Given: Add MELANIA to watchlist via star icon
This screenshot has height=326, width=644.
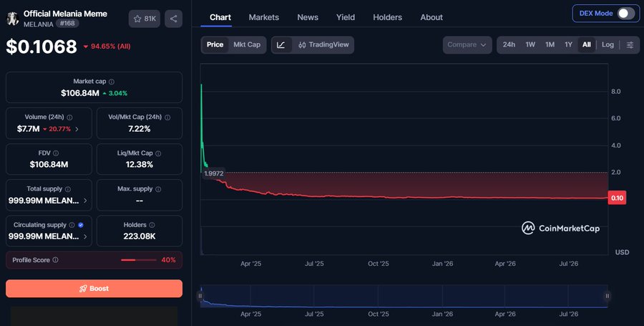Looking at the screenshot, I should click(144, 19).
